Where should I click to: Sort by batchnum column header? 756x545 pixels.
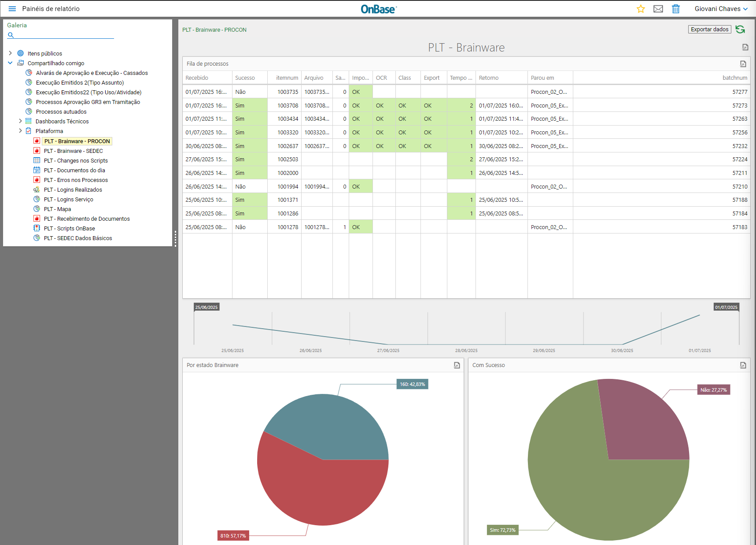[x=662, y=78]
